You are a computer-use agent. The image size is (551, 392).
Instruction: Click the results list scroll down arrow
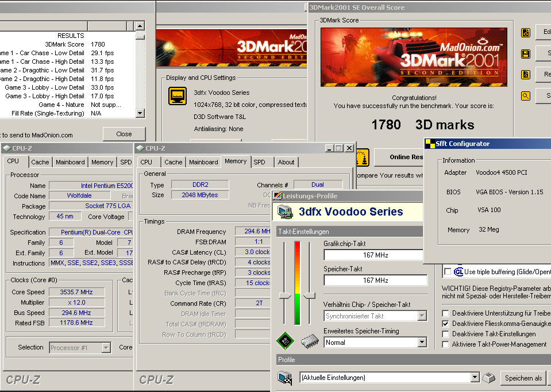[x=140, y=113]
